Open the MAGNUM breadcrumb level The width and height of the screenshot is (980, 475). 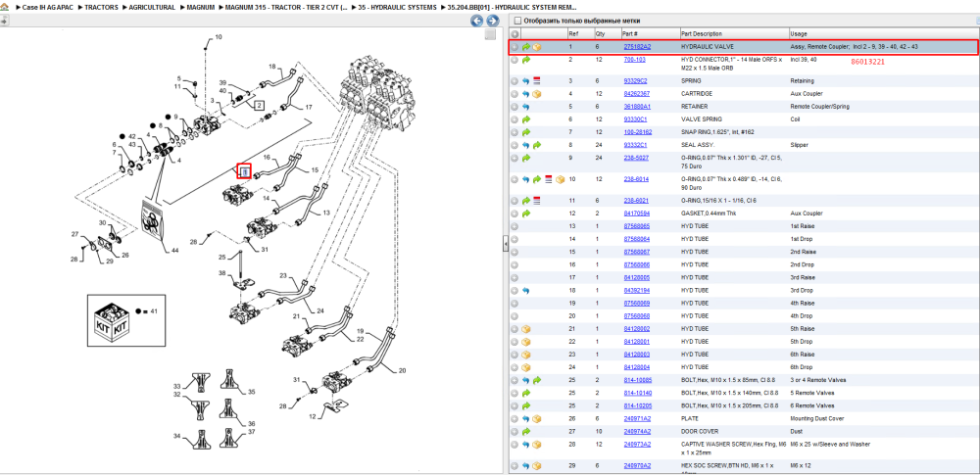coord(201,7)
